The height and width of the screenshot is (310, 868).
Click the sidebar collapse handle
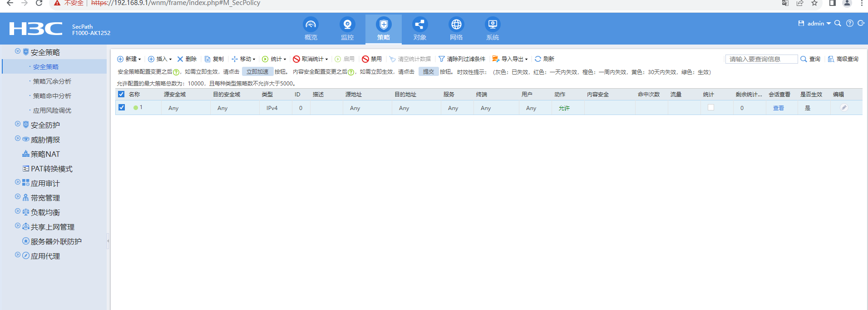(108, 241)
